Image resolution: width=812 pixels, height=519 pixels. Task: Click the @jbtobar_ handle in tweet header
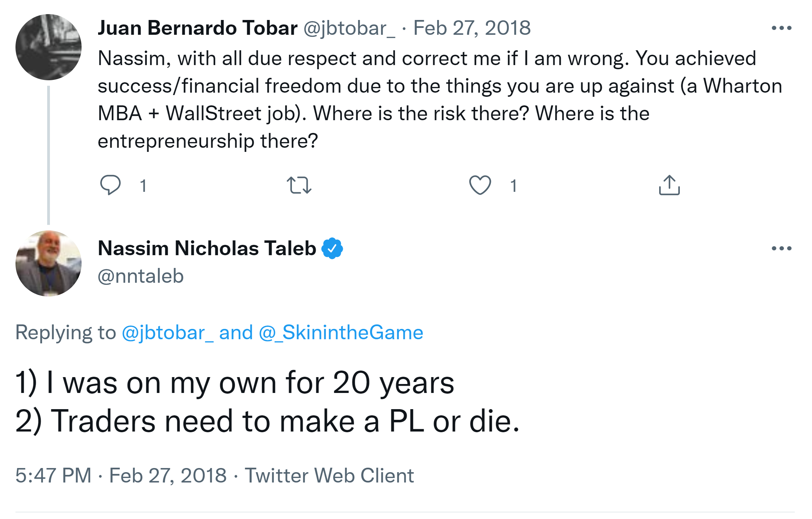pyautogui.click(x=349, y=28)
